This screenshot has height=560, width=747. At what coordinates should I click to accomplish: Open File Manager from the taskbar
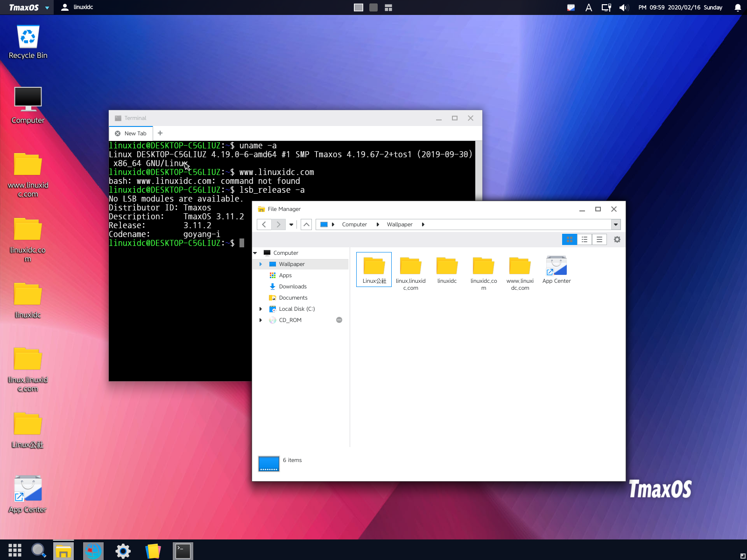pyautogui.click(x=63, y=551)
